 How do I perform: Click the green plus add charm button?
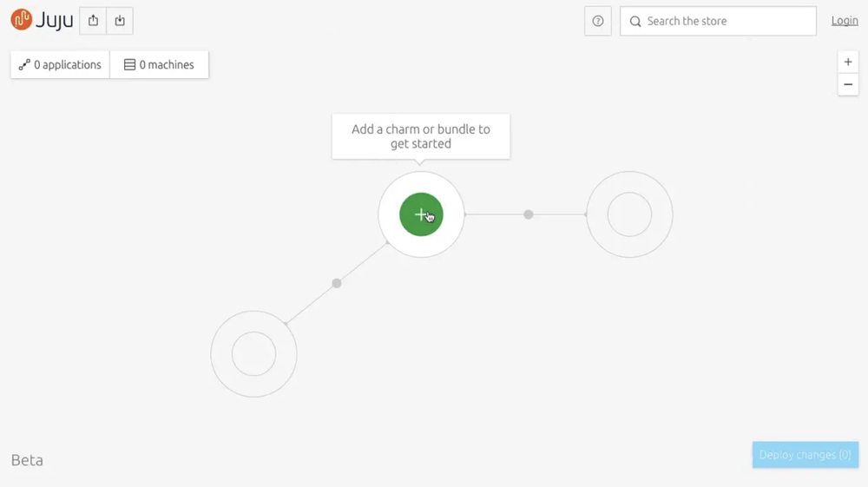point(421,214)
